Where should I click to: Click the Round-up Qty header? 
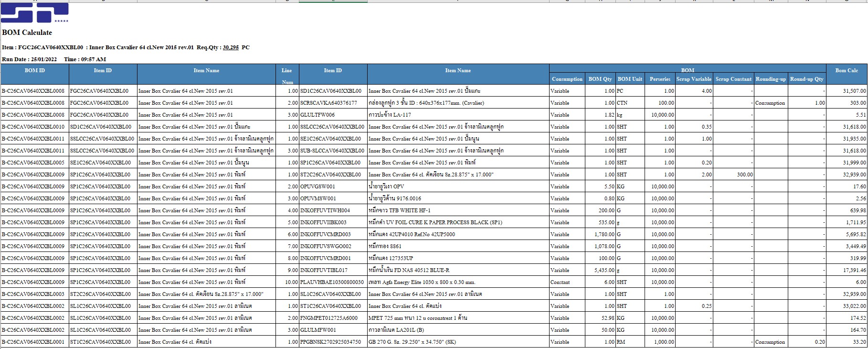[x=806, y=79]
